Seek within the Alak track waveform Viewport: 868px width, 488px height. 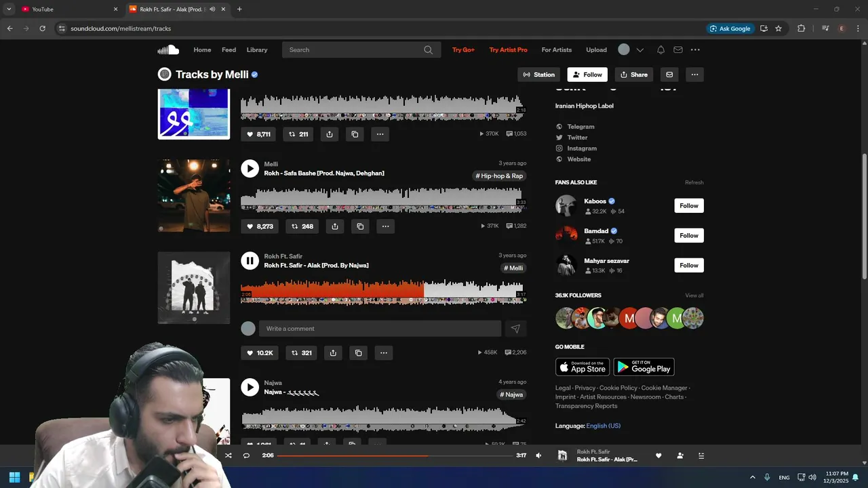point(384,291)
